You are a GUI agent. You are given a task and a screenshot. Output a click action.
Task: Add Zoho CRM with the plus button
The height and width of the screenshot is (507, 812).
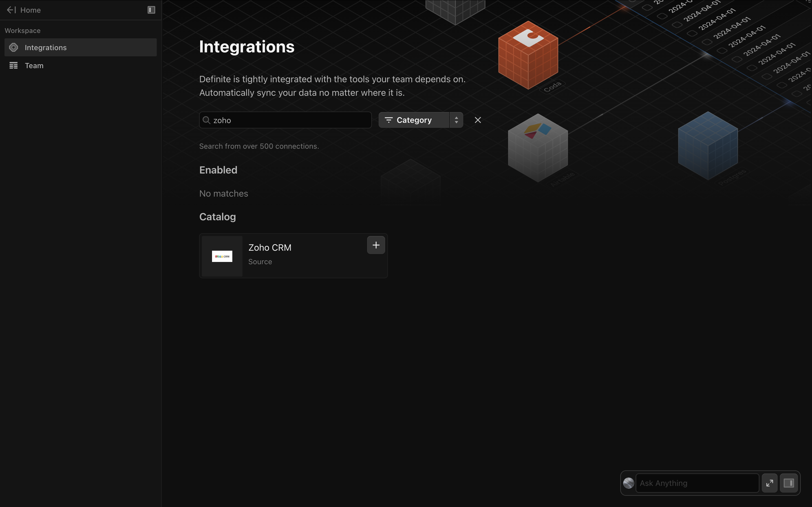(x=376, y=245)
